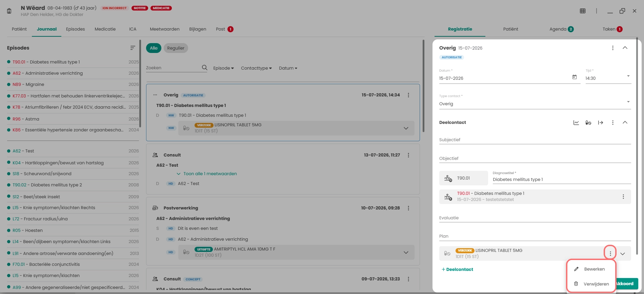The width and height of the screenshot is (644, 294).
Task: Open three-dot menu of Consult 09-07-2026 entry
Action: 408,279
